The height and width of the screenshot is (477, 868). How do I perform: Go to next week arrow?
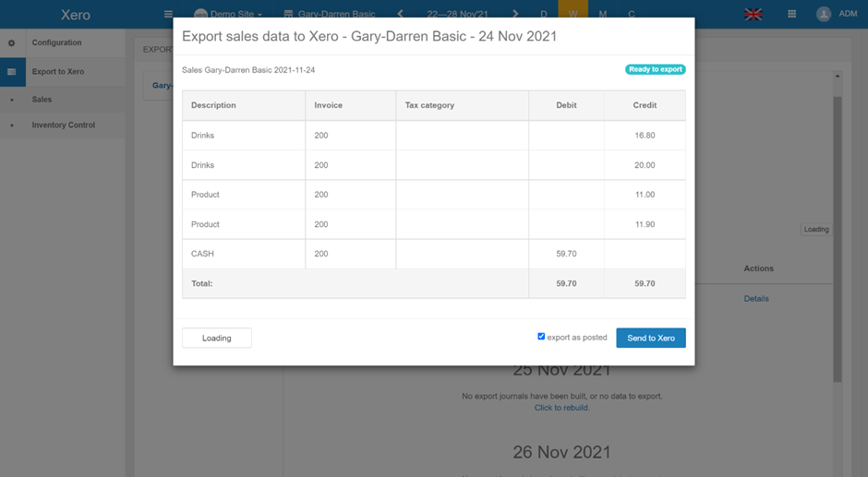pos(515,14)
